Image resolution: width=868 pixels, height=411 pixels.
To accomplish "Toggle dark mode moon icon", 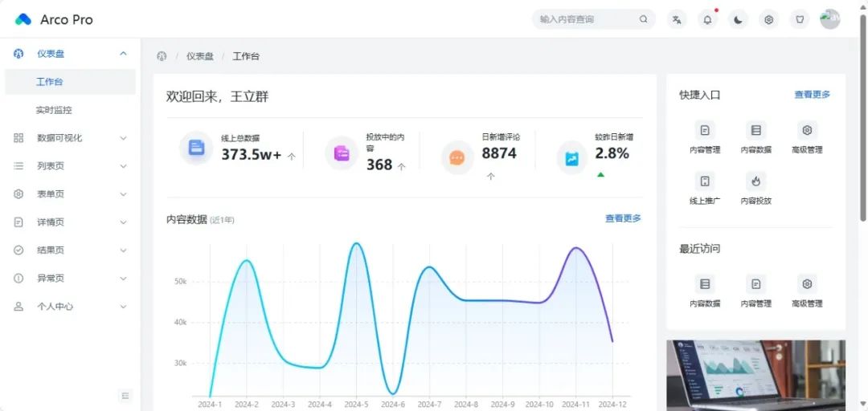I will click(738, 20).
